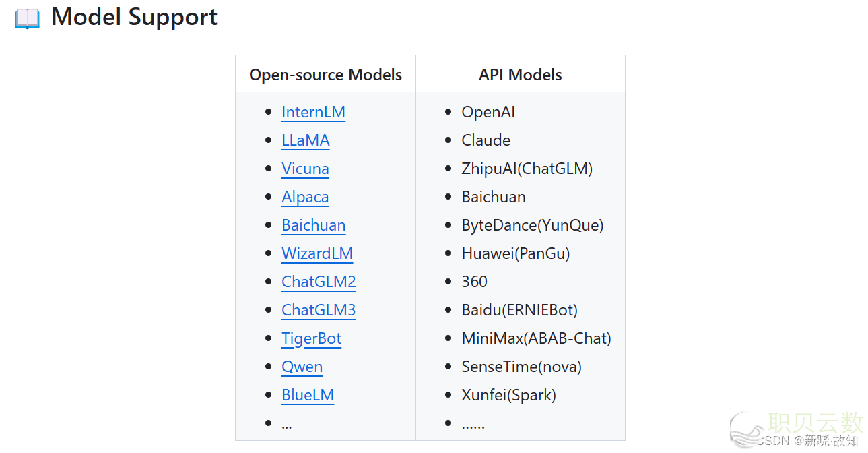The width and height of the screenshot is (868, 453).
Task: Click the Open-source Models column header
Action: click(325, 75)
